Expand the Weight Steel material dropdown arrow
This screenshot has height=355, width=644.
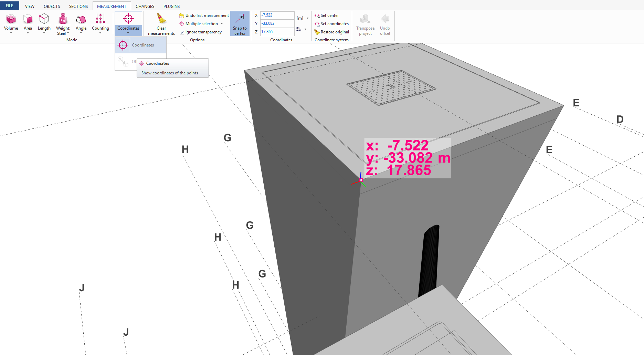click(68, 33)
